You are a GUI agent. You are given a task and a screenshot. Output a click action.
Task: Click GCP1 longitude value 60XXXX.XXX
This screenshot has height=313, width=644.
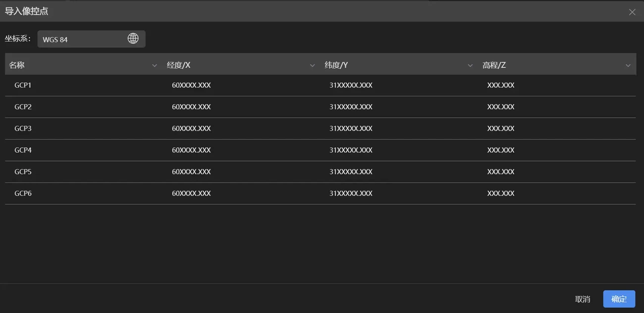(x=191, y=85)
